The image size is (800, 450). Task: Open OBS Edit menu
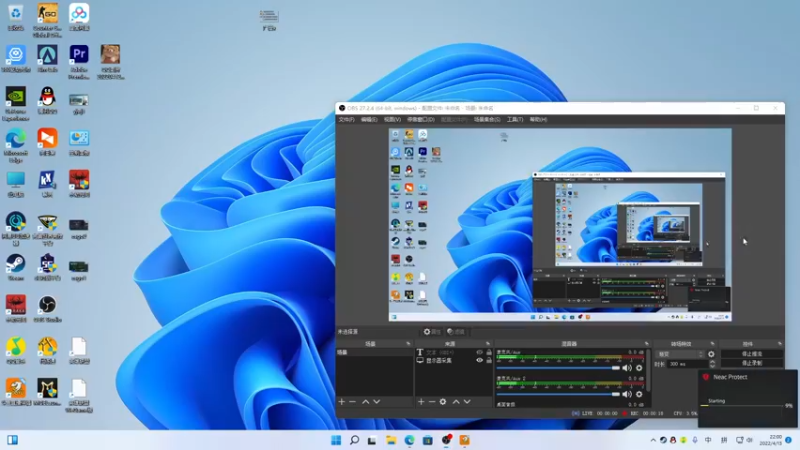pos(369,119)
